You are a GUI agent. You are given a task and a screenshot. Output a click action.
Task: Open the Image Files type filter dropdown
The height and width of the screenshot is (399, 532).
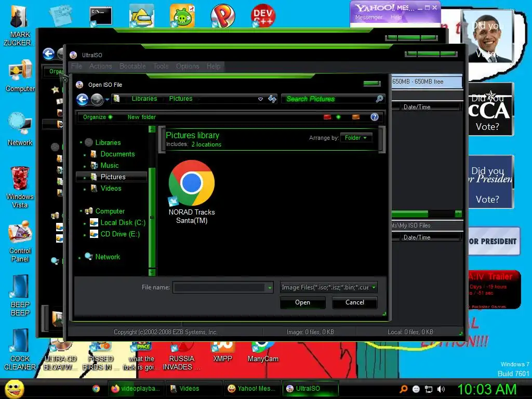(x=328, y=287)
